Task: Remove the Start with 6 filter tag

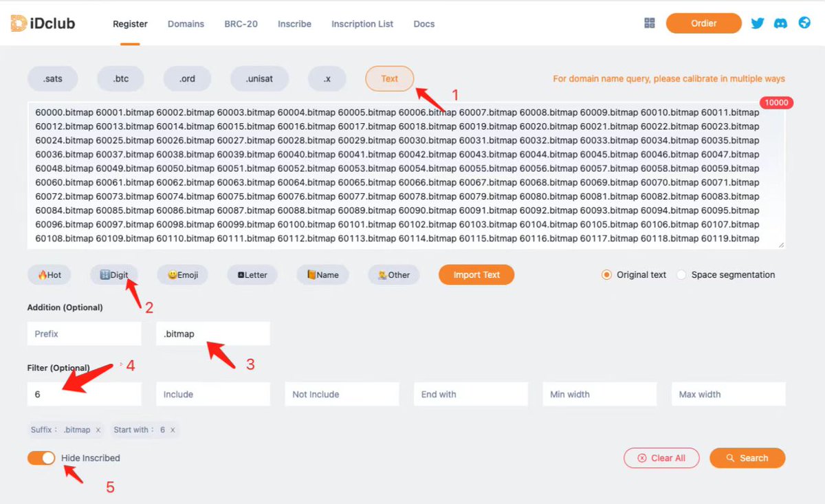Action: [173, 430]
